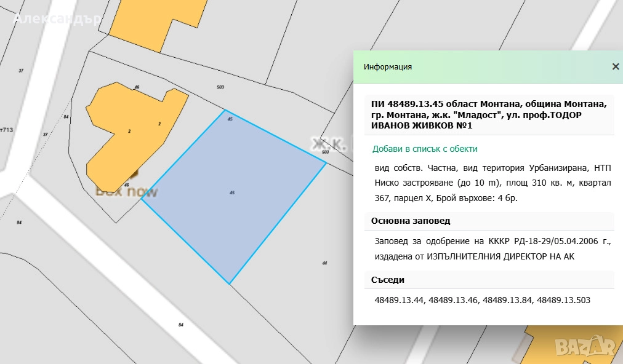Select the 'Основна заповед' section header
The image size is (623, 364).
(411, 221)
